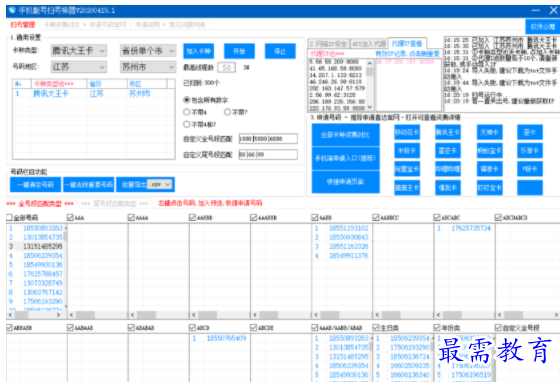Click the 全部卡种资费对比 button
Viewport: 560px width, 382px height.
click(345, 135)
